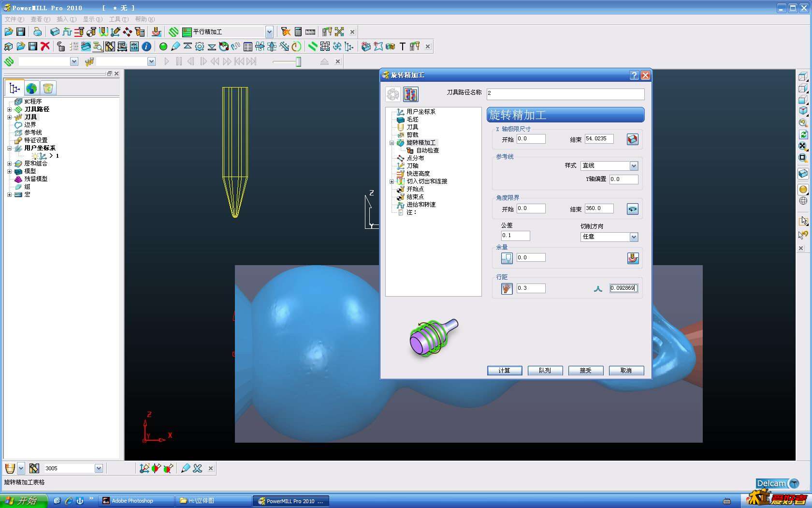812x508 pixels.
Task: Open the 3005 tool number dropdown
Action: click(x=99, y=468)
